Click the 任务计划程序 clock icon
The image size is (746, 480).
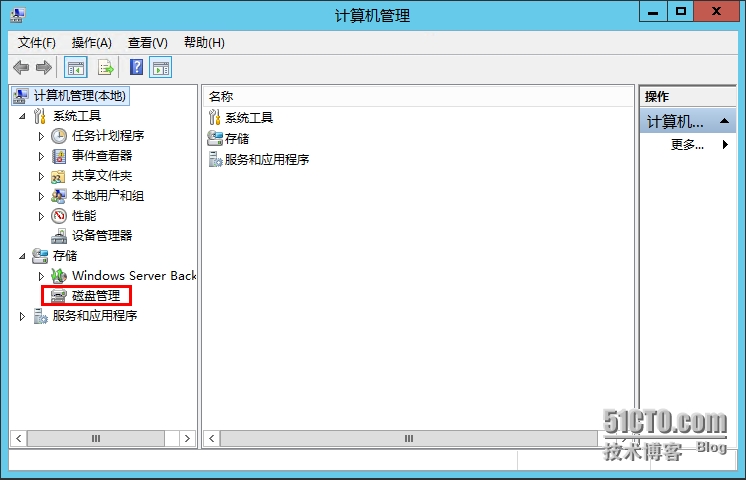pos(59,136)
